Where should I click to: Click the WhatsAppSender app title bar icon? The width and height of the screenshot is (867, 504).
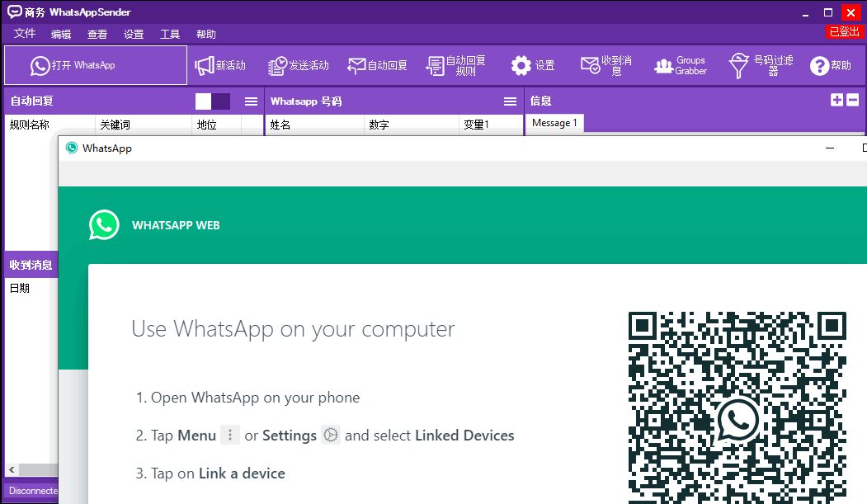tap(14, 12)
